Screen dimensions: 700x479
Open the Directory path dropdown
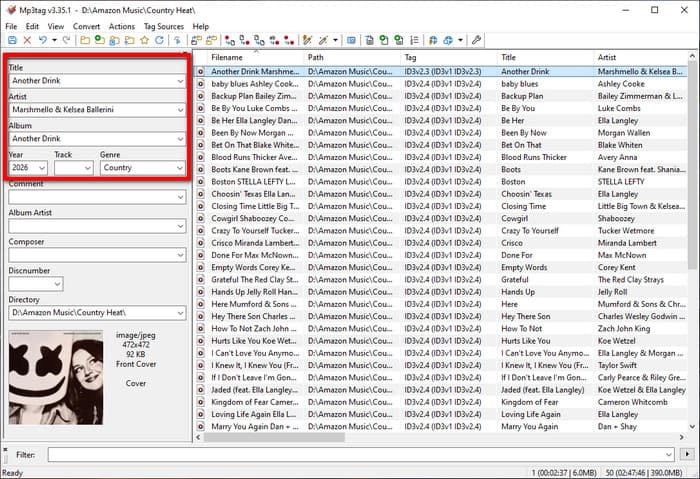180,313
